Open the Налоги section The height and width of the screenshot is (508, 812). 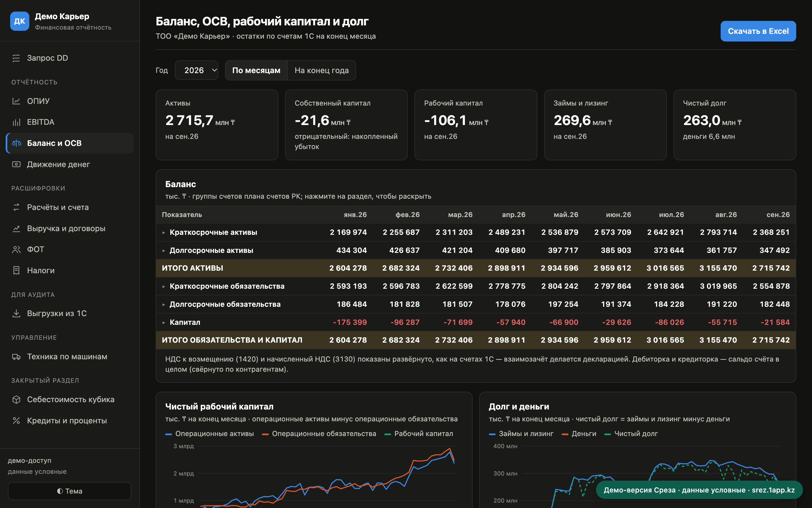tap(70, 270)
